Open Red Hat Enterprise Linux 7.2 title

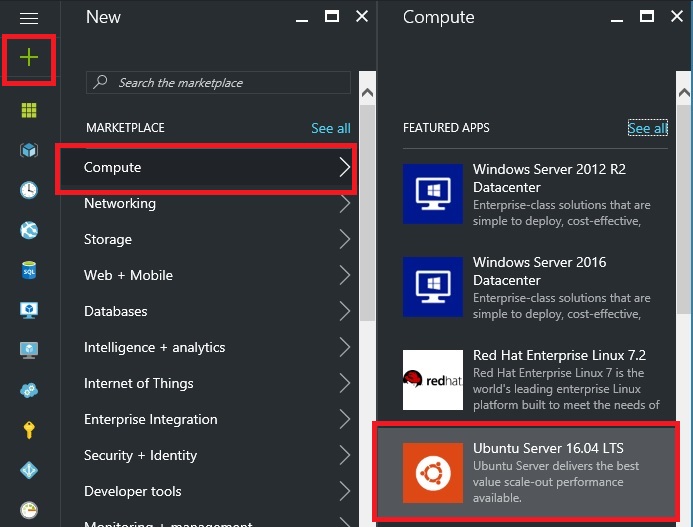pos(560,355)
